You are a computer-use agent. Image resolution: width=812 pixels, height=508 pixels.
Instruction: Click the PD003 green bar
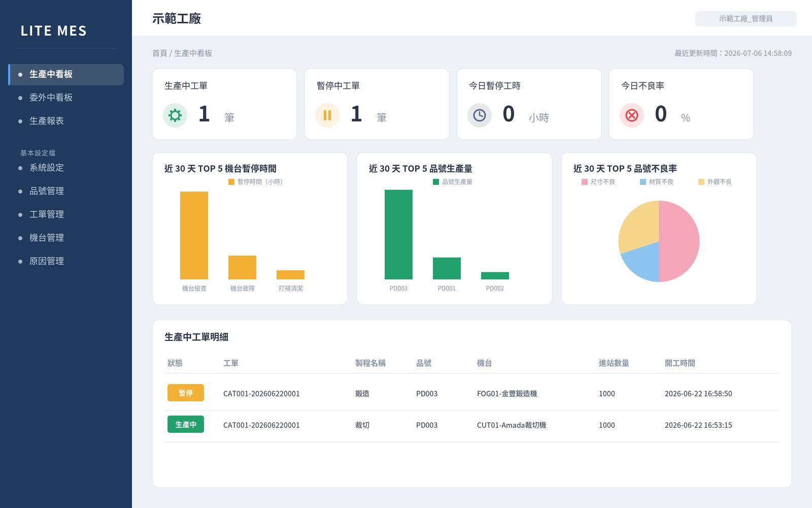pos(398,235)
